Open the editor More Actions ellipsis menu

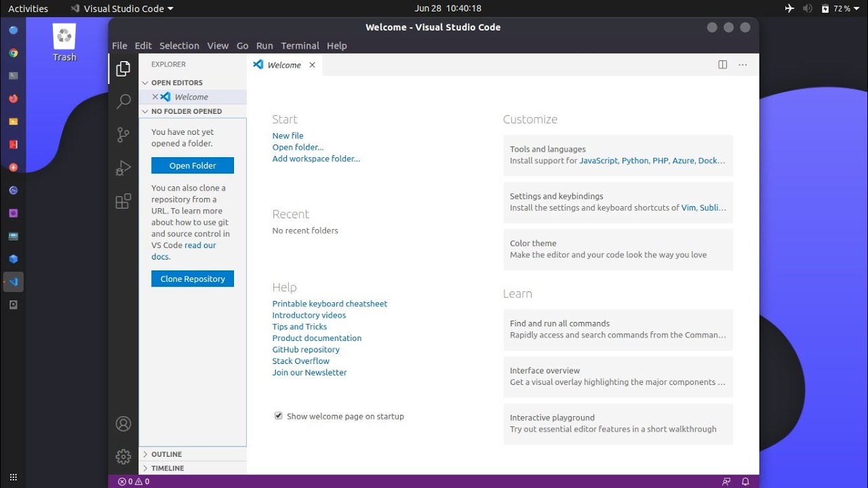pos(743,65)
